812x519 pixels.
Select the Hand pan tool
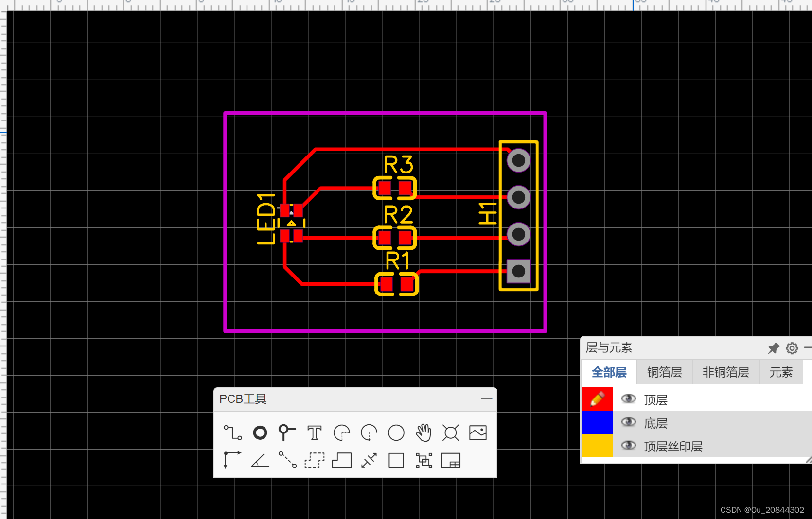click(424, 432)
